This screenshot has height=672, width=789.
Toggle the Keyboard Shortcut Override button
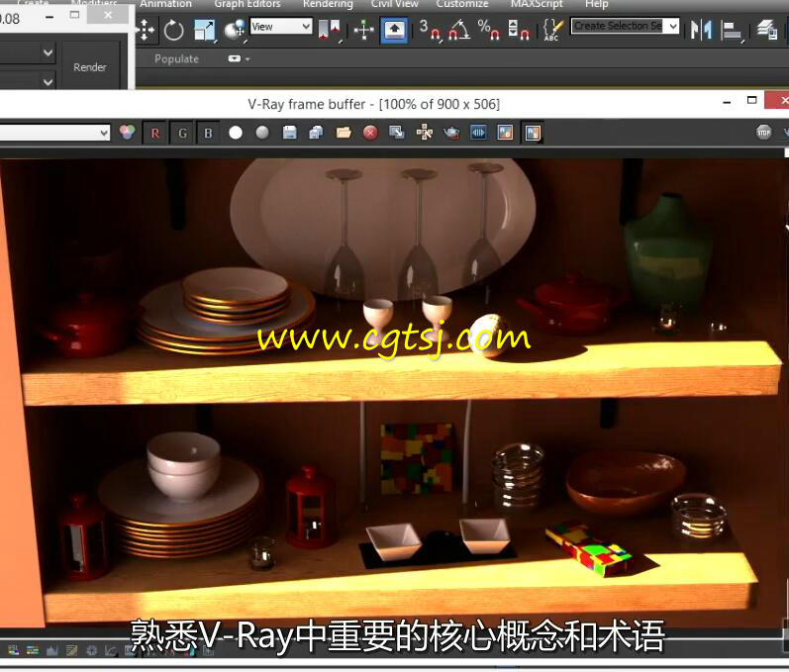[x=394, y=30]
